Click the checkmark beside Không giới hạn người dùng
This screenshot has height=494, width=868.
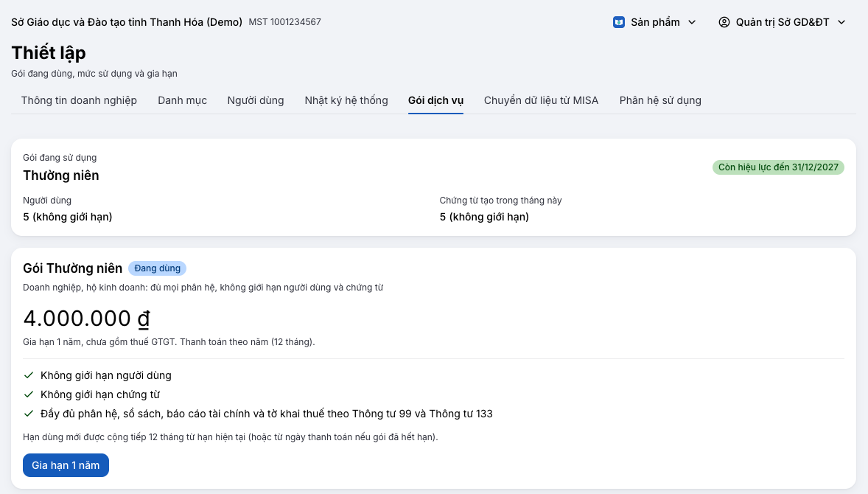click(29, 375)
